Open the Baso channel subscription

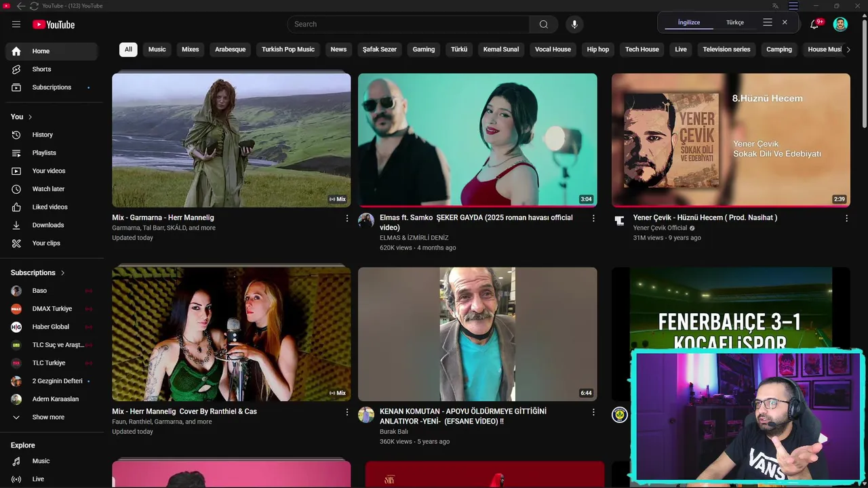tap(52, 291)
